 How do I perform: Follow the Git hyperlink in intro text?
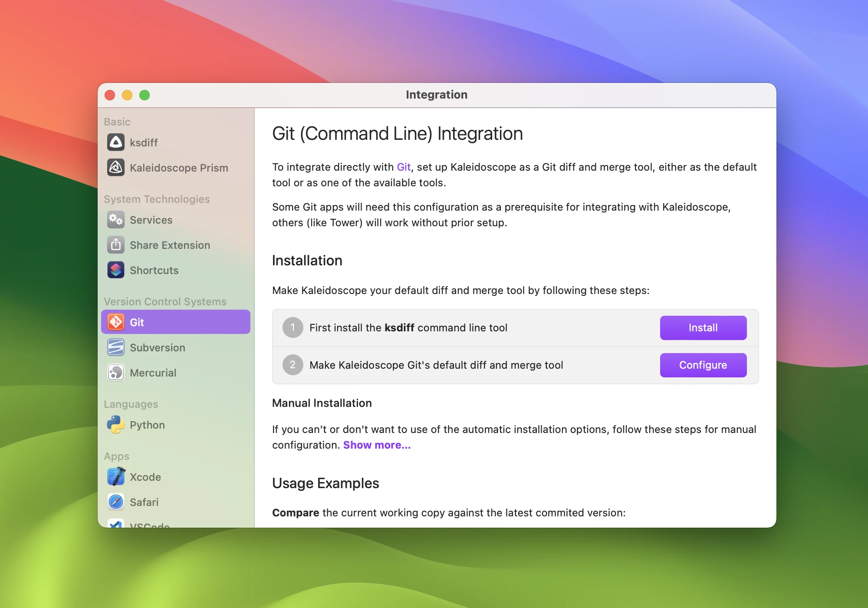click(404, 167)
